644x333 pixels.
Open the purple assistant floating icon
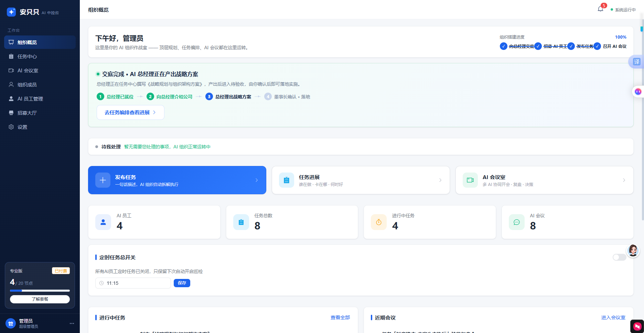[x=638, y=92]
